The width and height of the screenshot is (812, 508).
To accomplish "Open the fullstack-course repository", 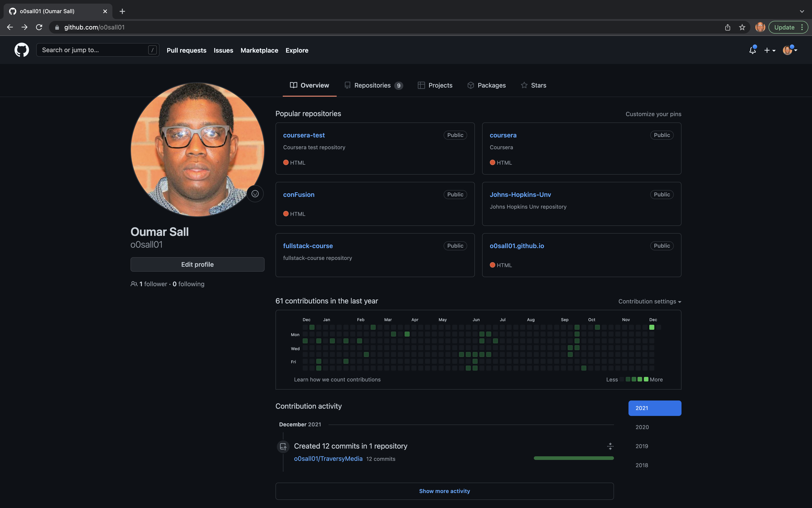I will 308,246.
